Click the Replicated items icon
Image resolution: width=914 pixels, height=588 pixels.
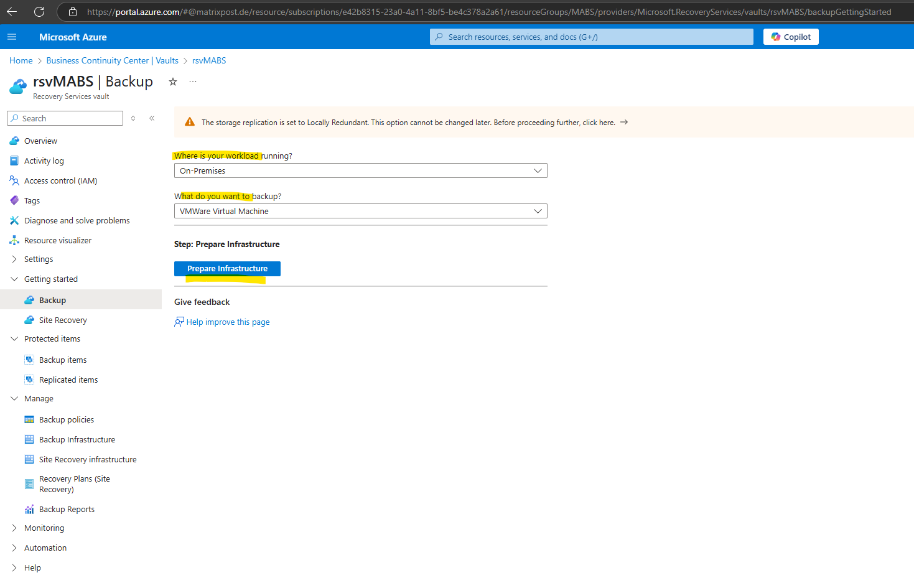(29, 380)
